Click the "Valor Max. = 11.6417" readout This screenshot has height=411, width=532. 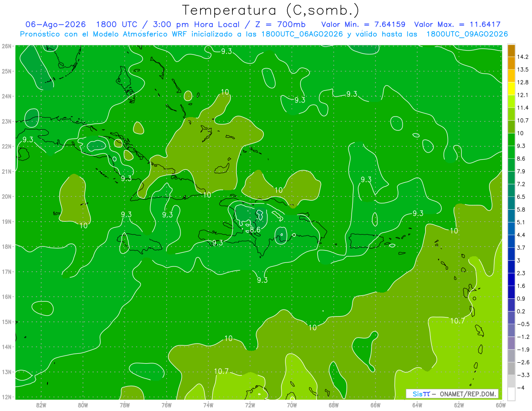(457, 24)
